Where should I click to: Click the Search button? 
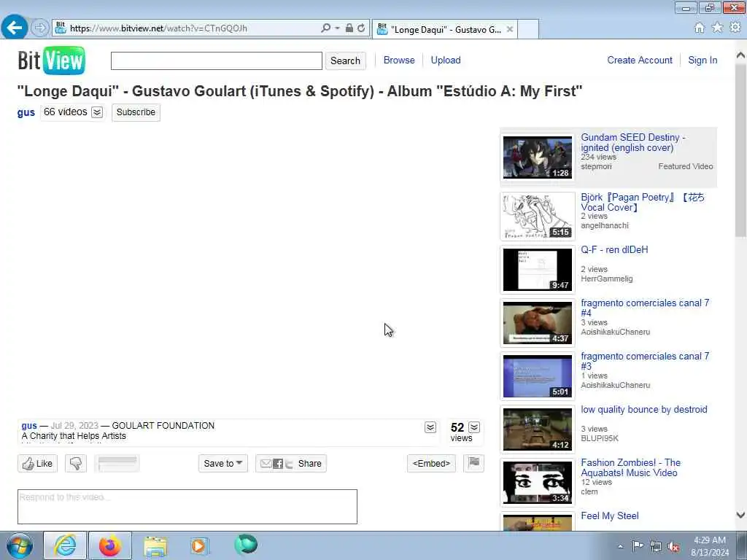pos(345,61)
